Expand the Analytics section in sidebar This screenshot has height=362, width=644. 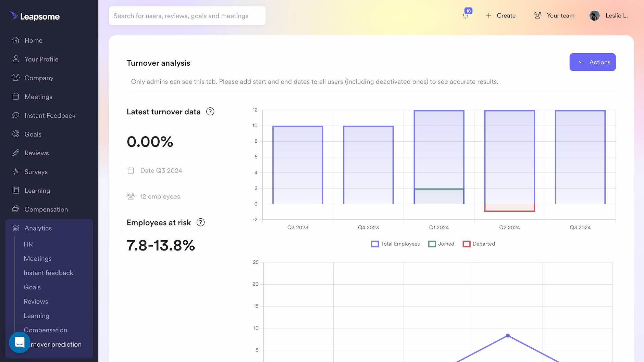tap(38, 228)
